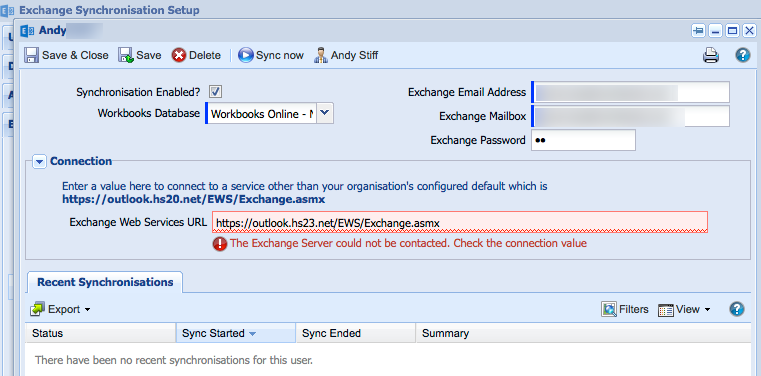This screenshot has width=761, height=376.
Task: Sort by Sync Started column
Action: coord(236,333)
